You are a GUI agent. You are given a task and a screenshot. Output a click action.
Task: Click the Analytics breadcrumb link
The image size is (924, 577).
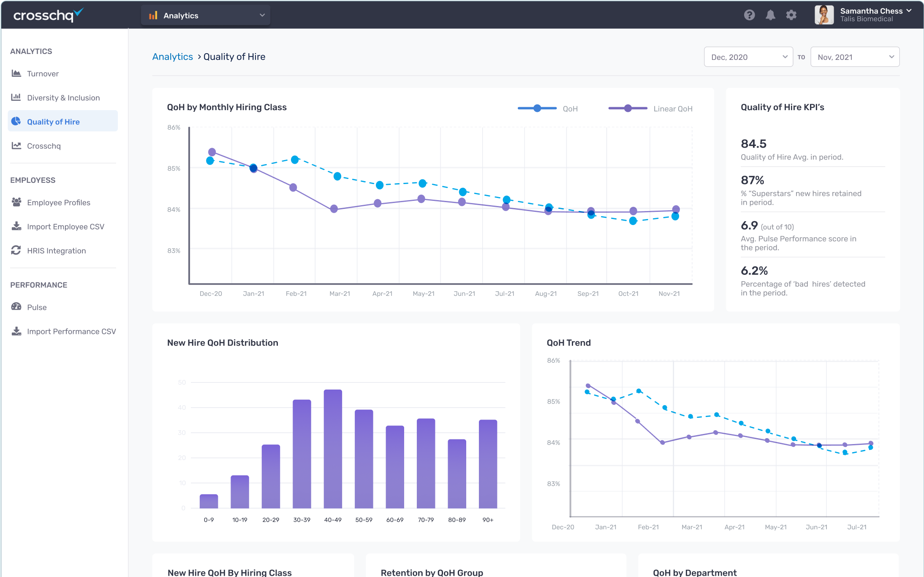tap(172, 57)
